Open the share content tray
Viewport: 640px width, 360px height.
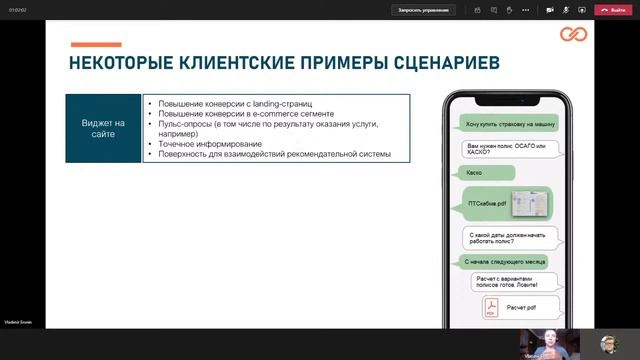coord(582,10)
